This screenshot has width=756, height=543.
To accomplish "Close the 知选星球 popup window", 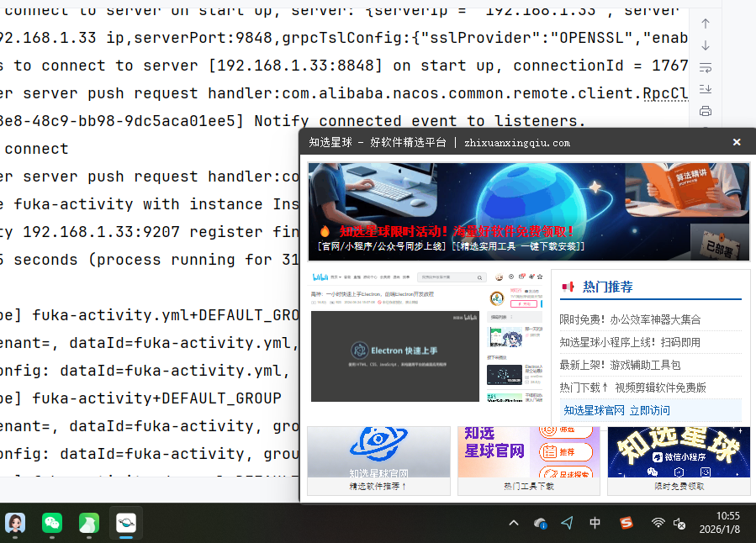I will point(736,142).
